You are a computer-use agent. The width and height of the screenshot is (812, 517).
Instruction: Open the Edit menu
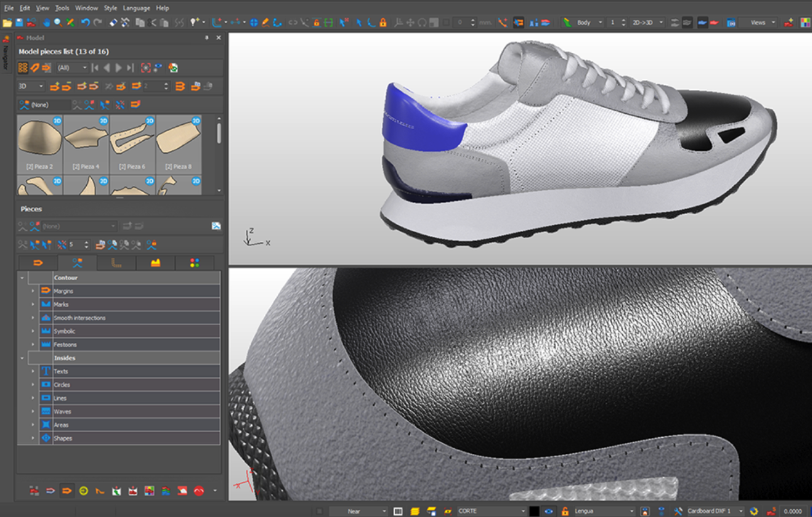pyautogui.click(x=25, y=8)
